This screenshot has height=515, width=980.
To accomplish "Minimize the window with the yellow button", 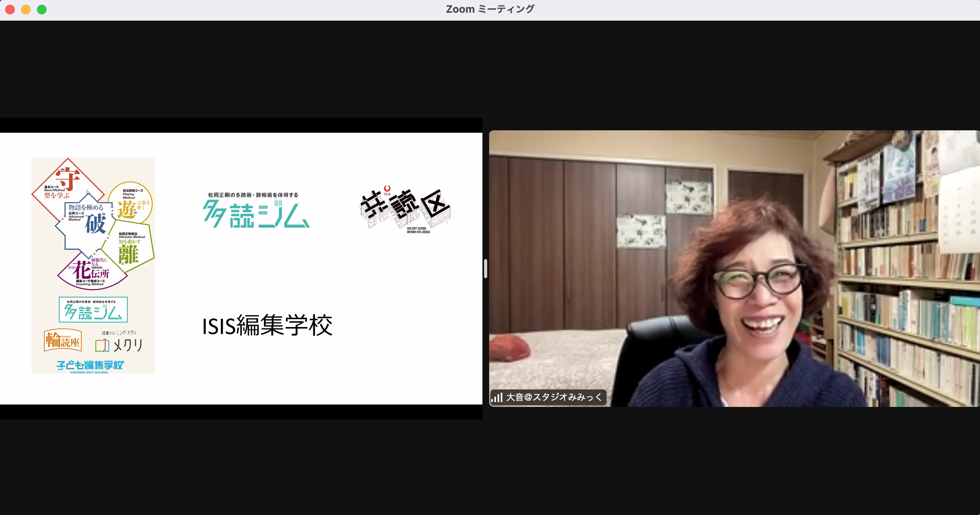I will pyautogui.click(x=26, y=10).
